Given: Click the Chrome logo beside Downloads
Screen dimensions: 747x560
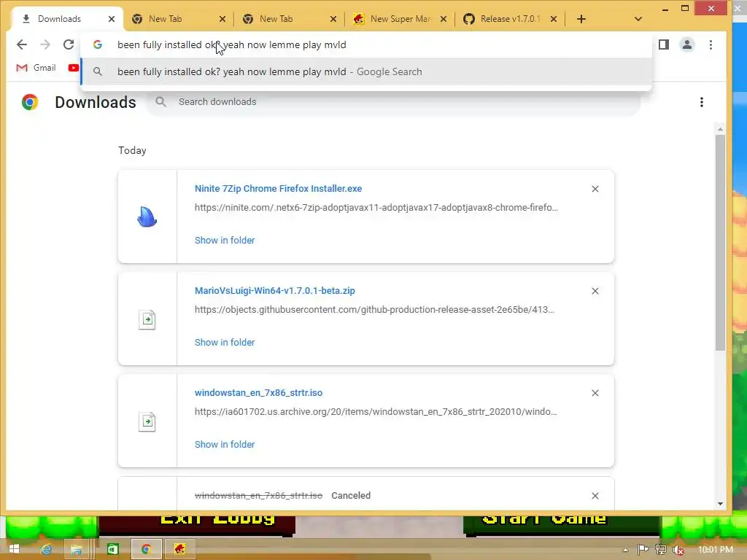Looking at the screenshot, I should (x=29, y=102).
